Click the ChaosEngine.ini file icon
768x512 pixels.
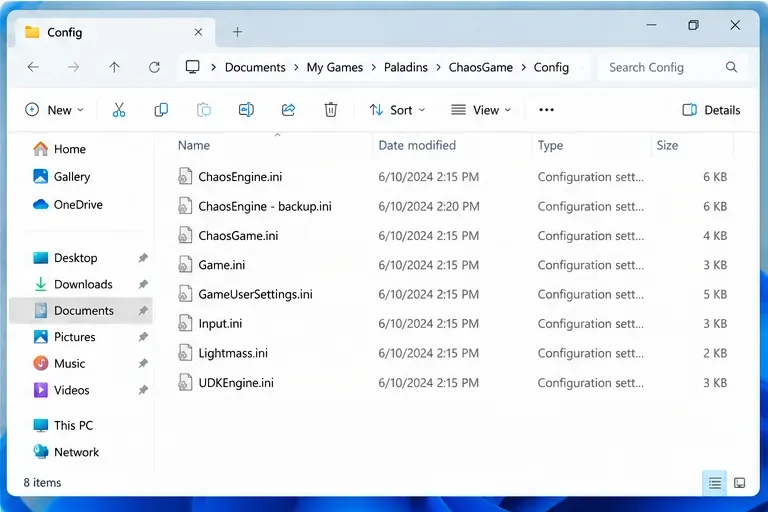(x=185, y=176)
